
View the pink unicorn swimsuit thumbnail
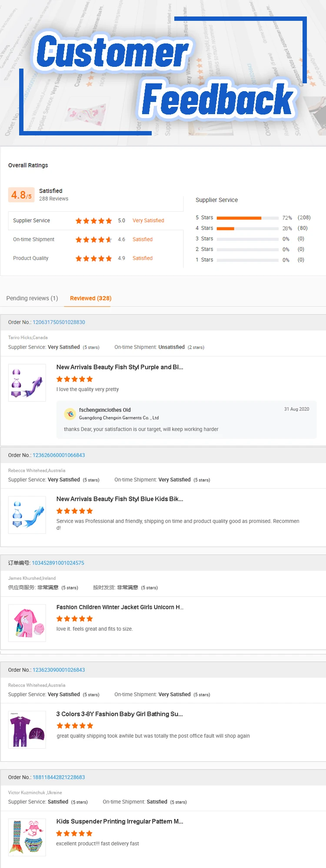27,623
